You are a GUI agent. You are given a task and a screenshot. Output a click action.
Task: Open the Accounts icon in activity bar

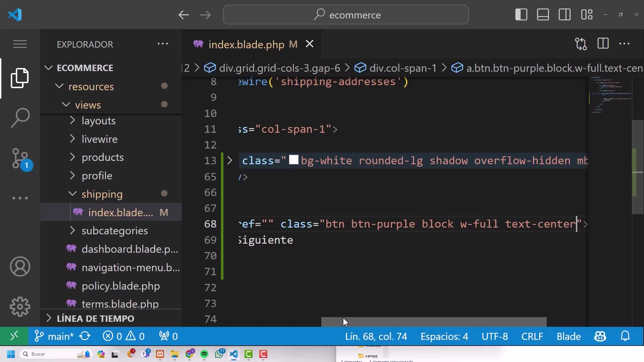pos(20,266)
